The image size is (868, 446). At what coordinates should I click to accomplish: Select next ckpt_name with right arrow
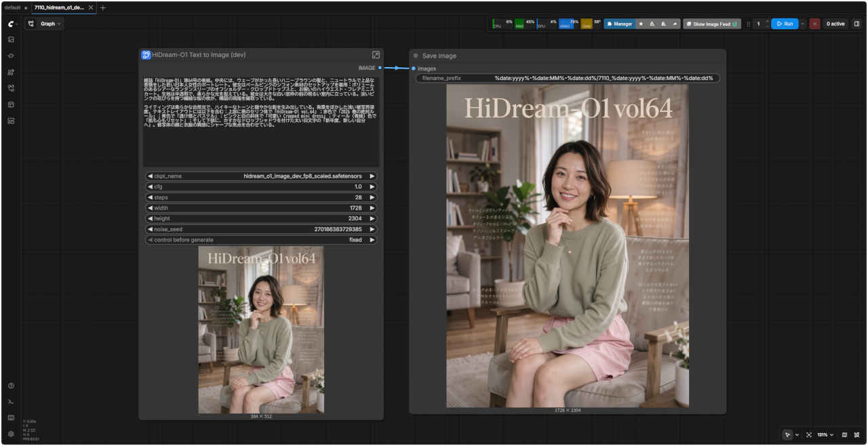372,176
